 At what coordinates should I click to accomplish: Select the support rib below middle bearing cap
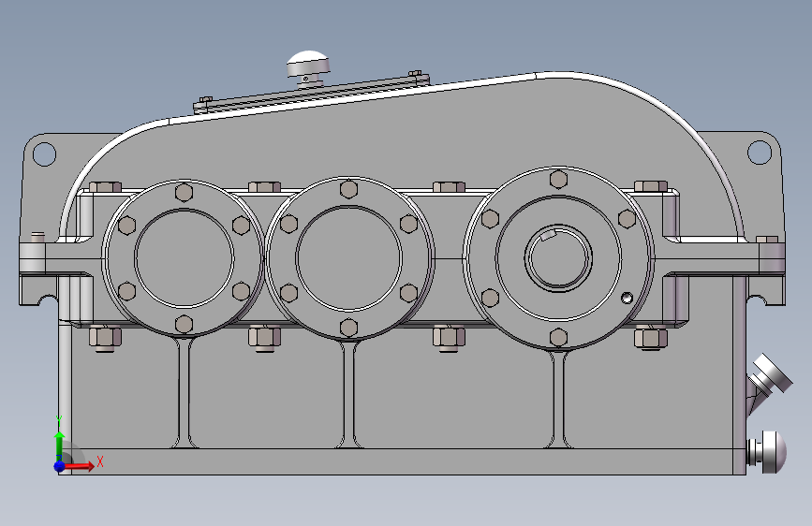[x=348, y=393]
